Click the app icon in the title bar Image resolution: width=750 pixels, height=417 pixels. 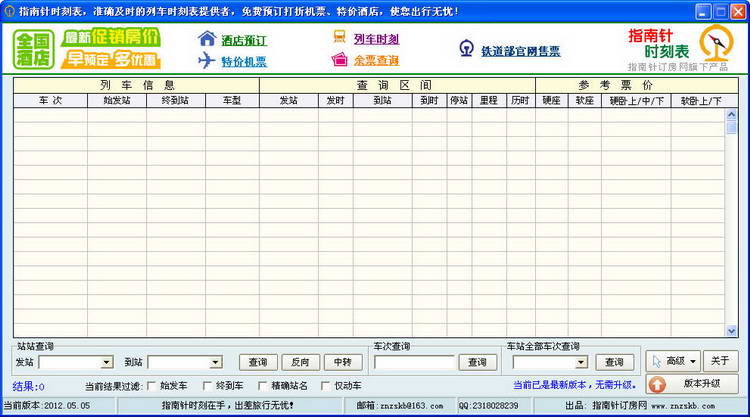pos(10,11)
